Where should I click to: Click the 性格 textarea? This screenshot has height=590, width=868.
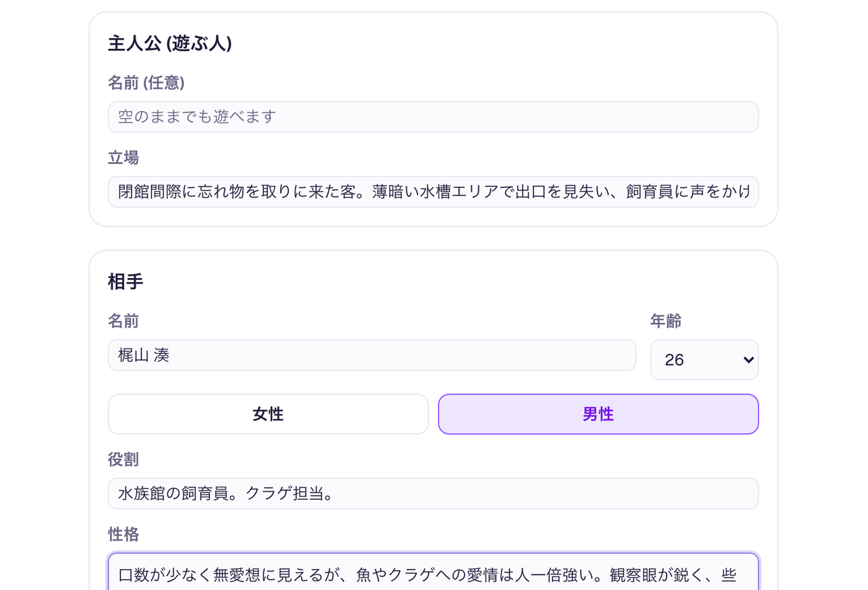click(433, 572)
